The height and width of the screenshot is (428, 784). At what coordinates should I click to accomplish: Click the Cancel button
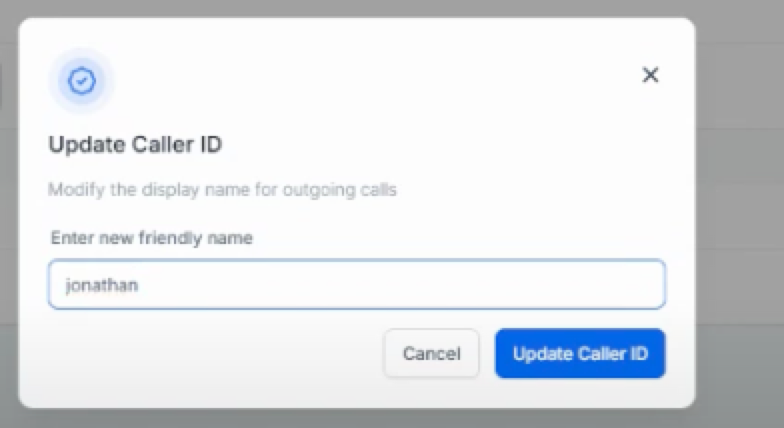click(x=431, y=354)
